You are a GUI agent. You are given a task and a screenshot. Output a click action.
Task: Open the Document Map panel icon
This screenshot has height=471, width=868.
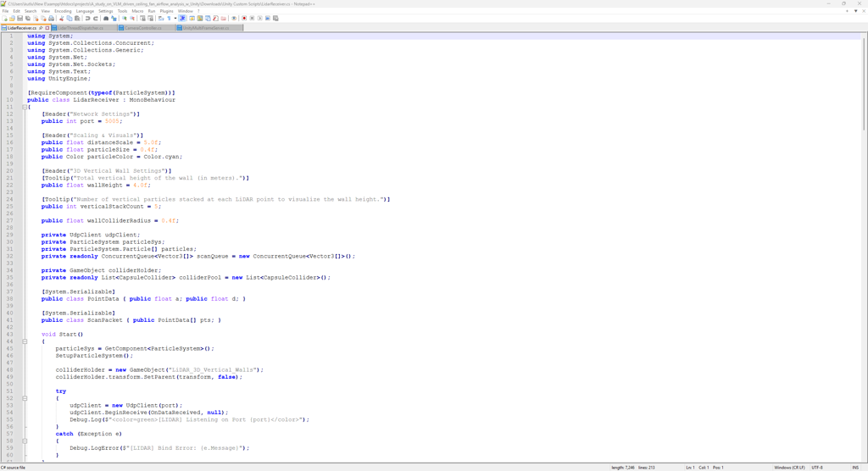[200, 19]
